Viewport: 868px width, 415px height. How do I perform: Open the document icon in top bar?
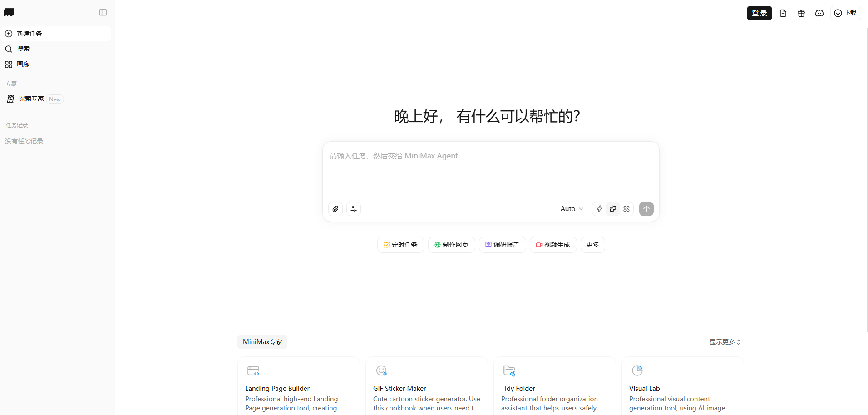click(783, 13)
